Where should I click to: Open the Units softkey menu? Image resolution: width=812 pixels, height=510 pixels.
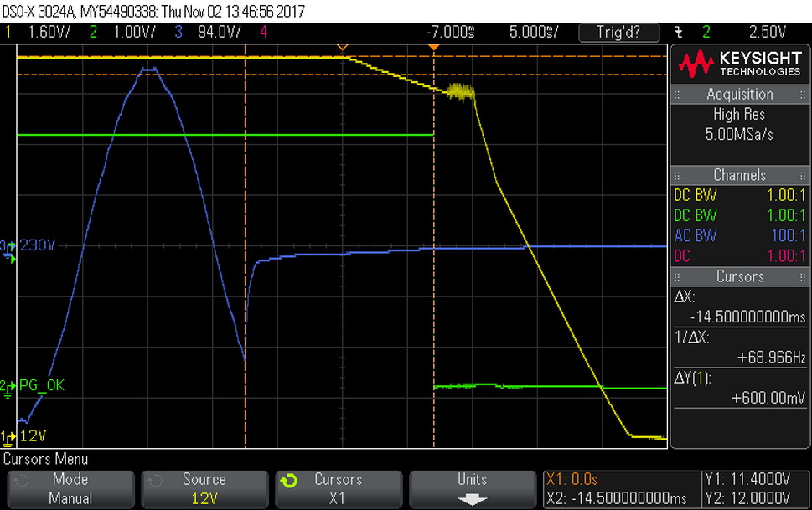click(x=473, y=489)
